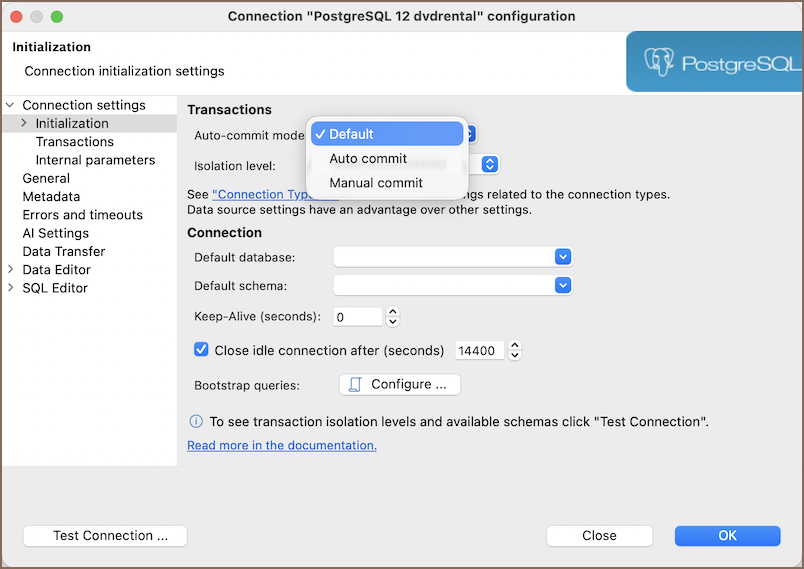Screen dimensions: 804x569
Task: Click the Keep-Alive seconds input field
Action: (x=357, y=317)
